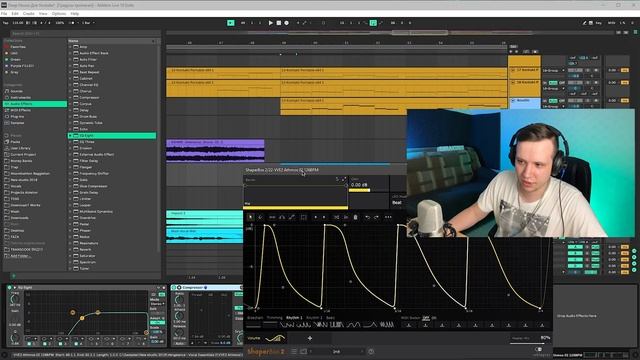Select the Instruments category in the browser
Image resolution: width=640 pixels, height=360 pixels.
[x=20, y=98]
